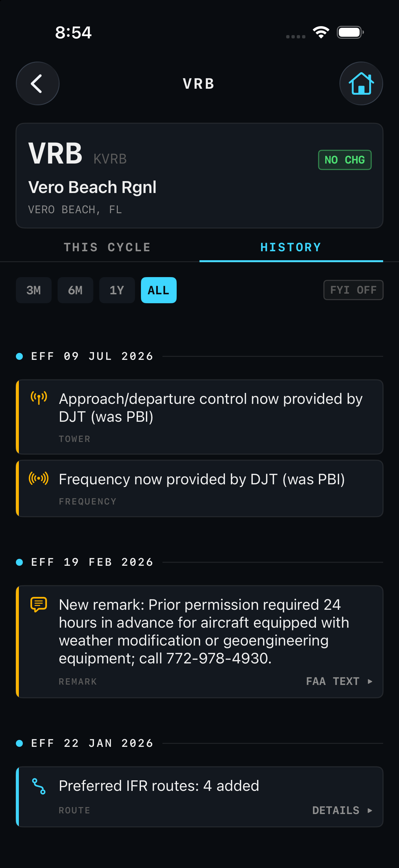Go back using the chevron button

(x=37, y=83)
